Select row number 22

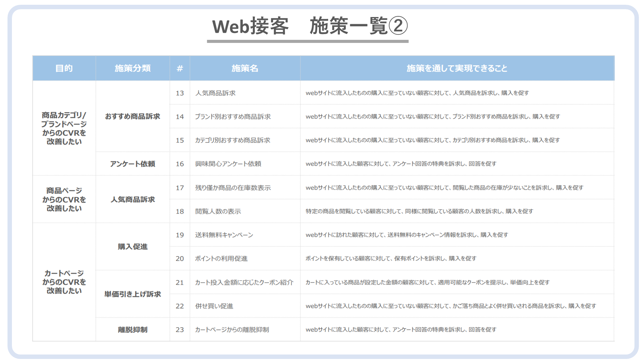[180, 306]
